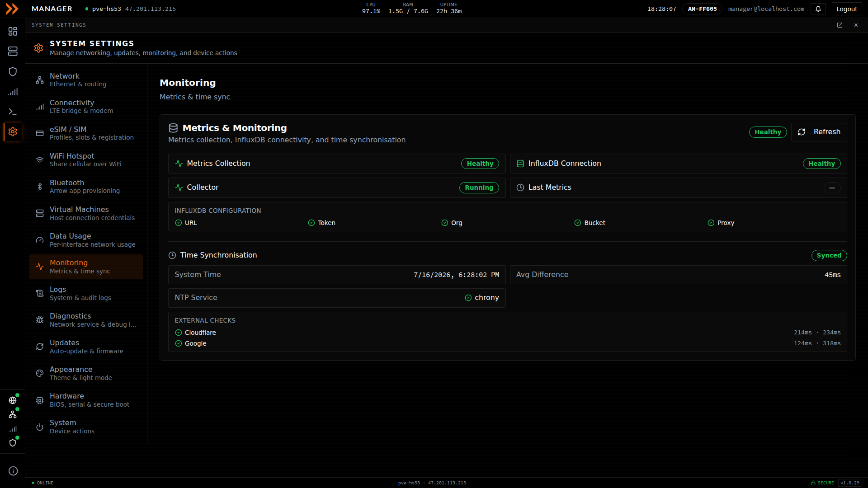The height and width of the screenshot is (488, 868).
Task: Open the terminal prompt icon in left rail
Action: coord(13,112)
